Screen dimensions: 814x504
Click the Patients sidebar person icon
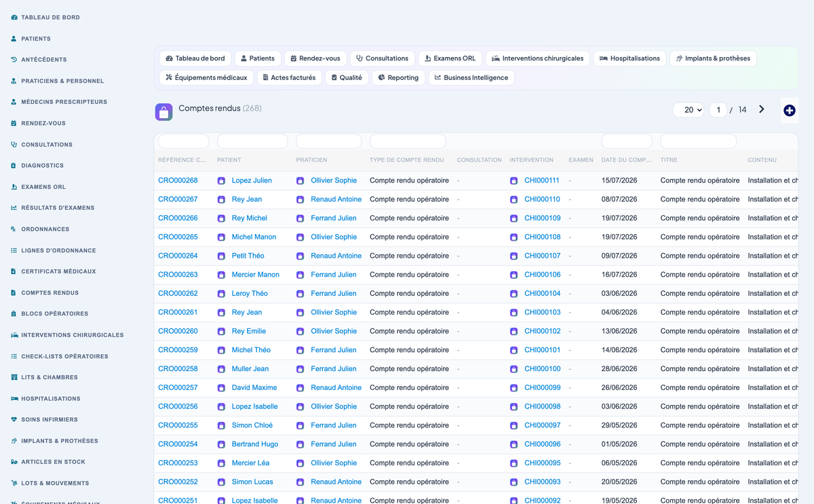coord(14,39)
